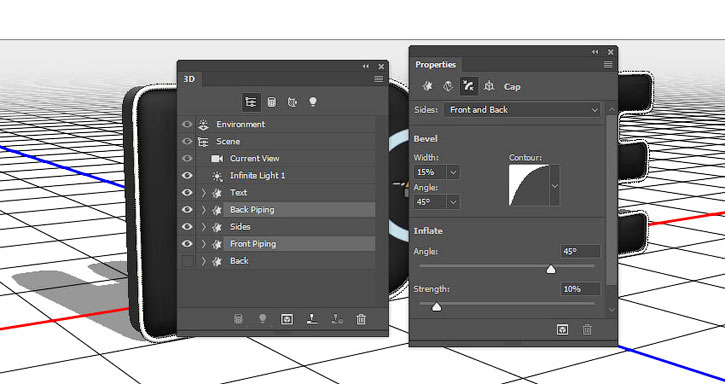The image size is (725, 384).
Task: Toggle visibility of Environment
Action: (x=187, y=124)
